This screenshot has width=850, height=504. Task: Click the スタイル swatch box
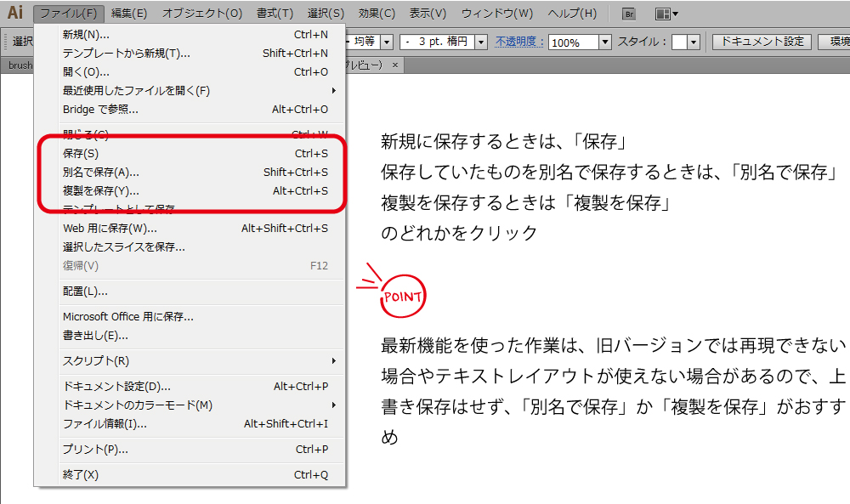(x=679, y=42)
